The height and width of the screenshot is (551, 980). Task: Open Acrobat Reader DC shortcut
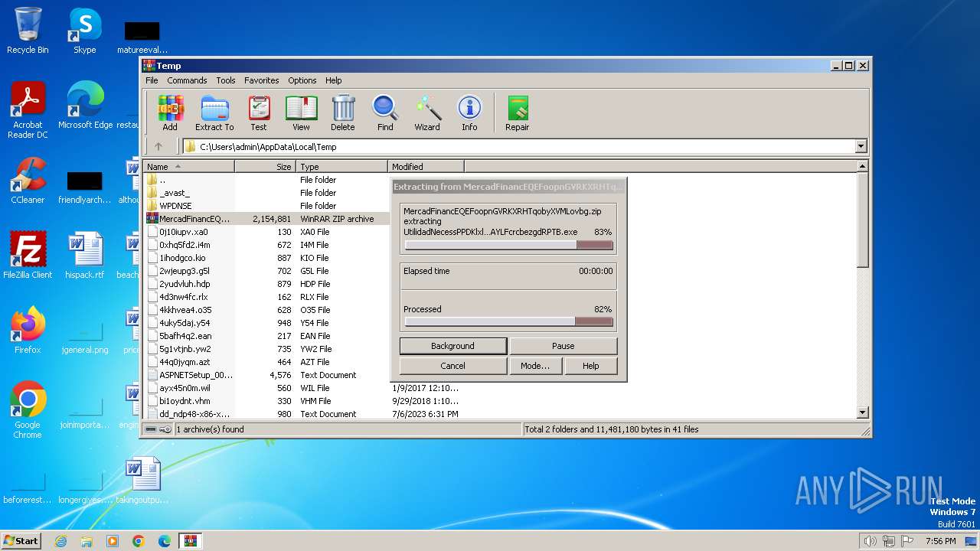point(28,111)
